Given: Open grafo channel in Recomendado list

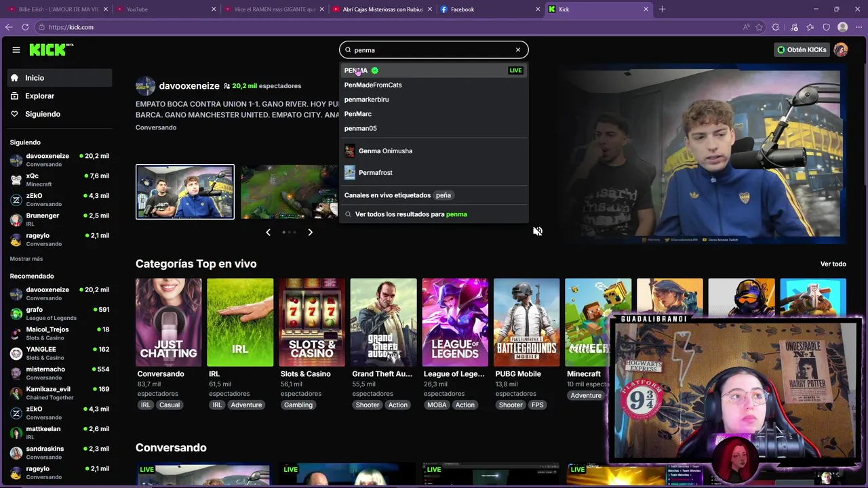Looking at the screenshot, I should 60,314.
